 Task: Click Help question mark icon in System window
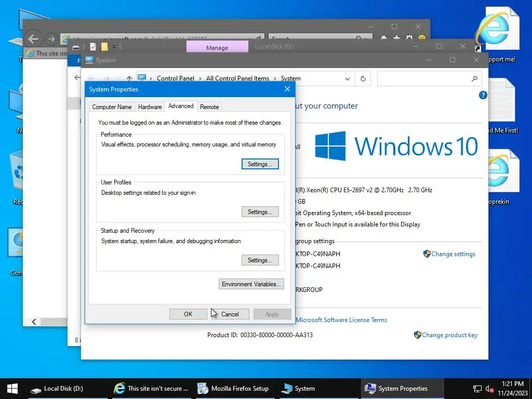tap(483, 96)
